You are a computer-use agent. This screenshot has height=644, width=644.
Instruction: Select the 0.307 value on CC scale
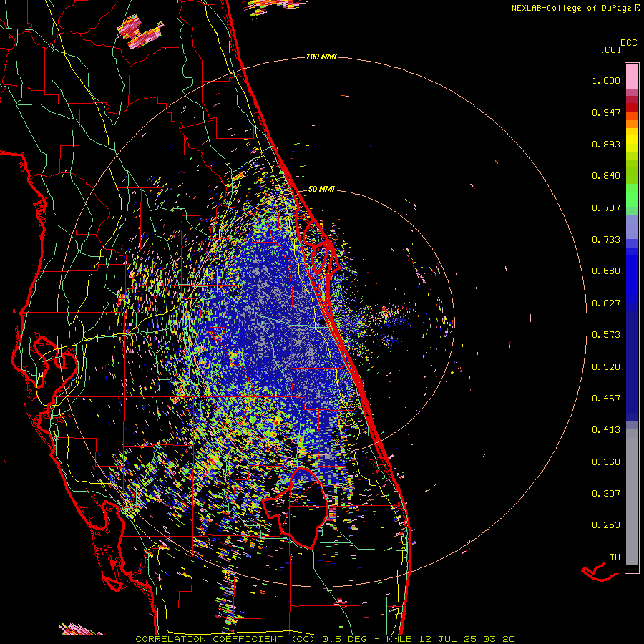pyautogui.click(x=606, y=494)
